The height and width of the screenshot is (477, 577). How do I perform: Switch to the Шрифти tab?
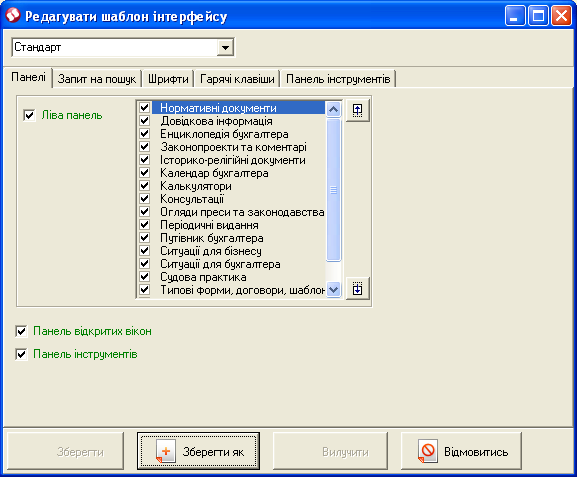tap(168, 79)
